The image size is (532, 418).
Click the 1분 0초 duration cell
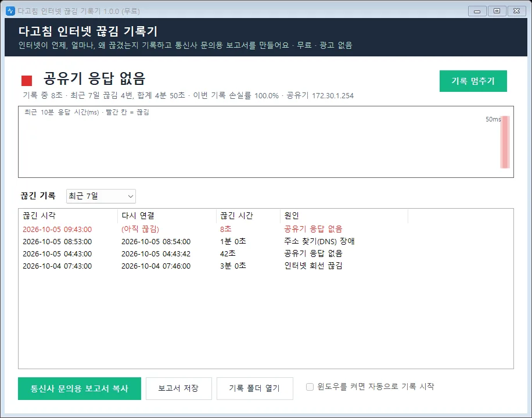233,241
